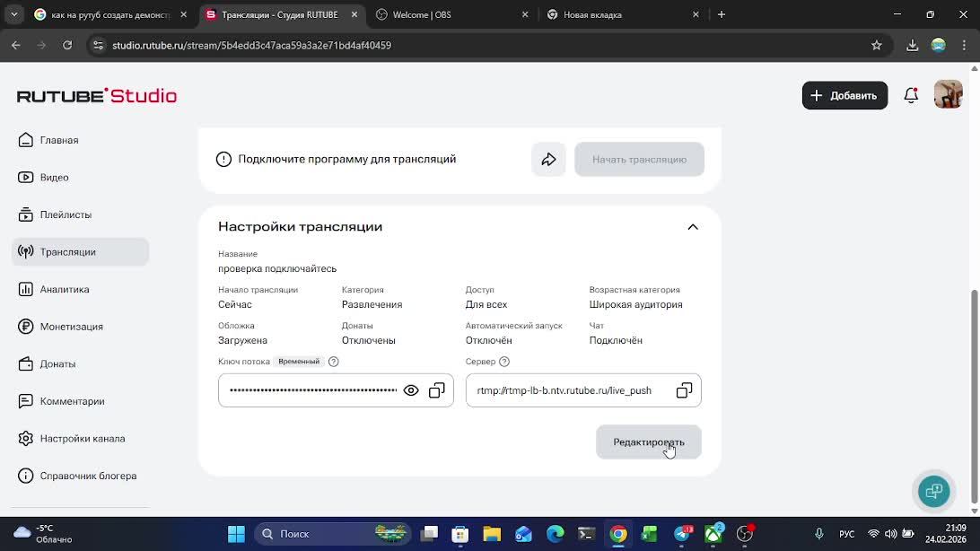Click Начать трансляцию button
The width and height of the screenshot is (980, 551).
click(x=639, y=160)
